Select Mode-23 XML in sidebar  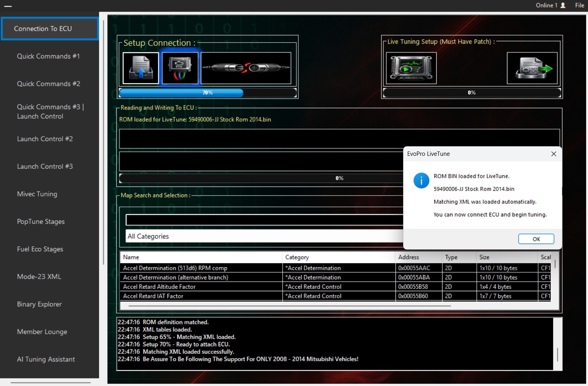tap(39, 277)
